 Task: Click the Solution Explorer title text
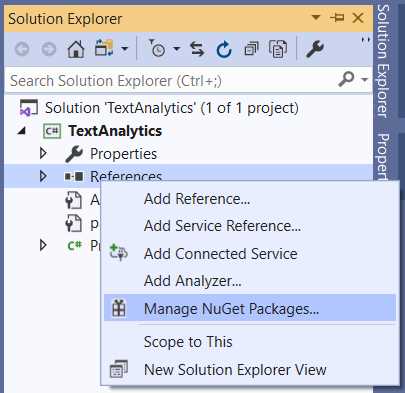coord(65,19)
